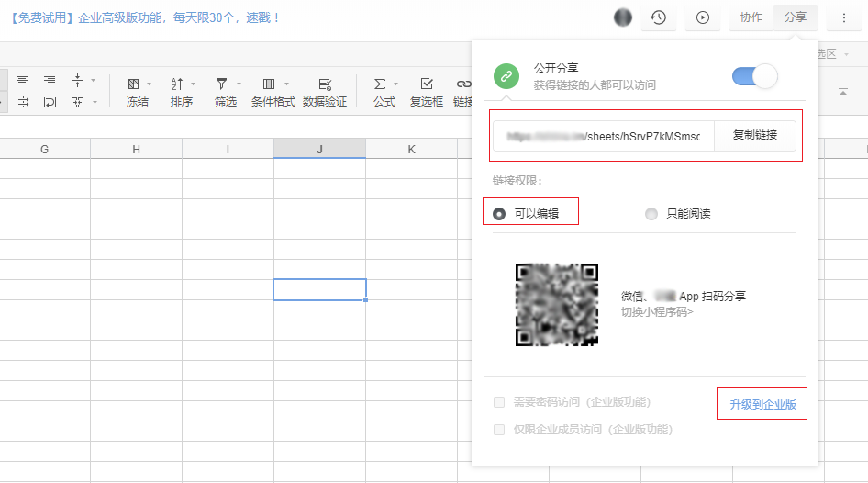Click the 条件格式 conditional format icon
The width and height of the screenshot is (868, 483).
pos(269,84)
